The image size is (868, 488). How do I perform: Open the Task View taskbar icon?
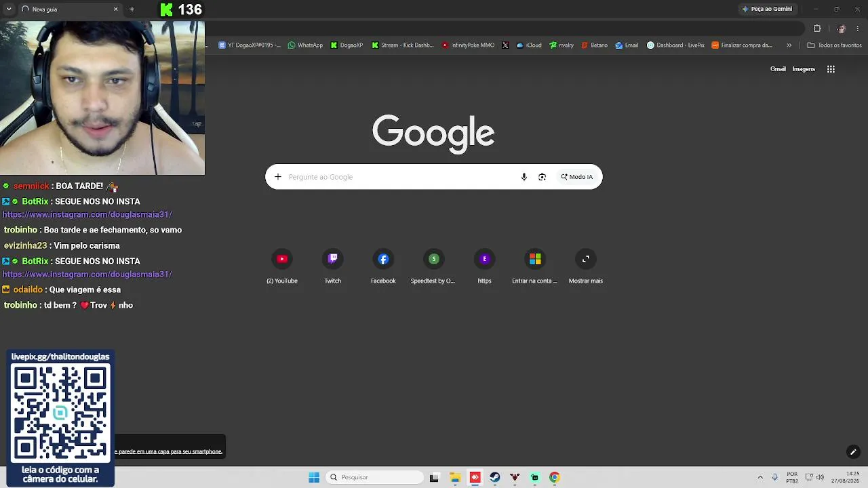pyautogui.click(x=435, y=477)
